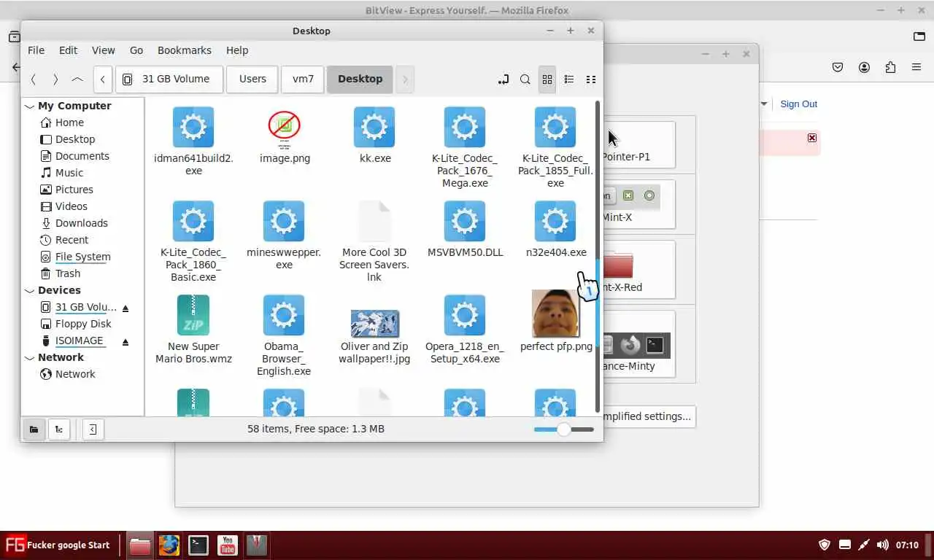The height and width of the screenshot is (560, 934).
Task: Adjust the icon zoom slider
Action: pyautogui.click(x=563, y=429)
